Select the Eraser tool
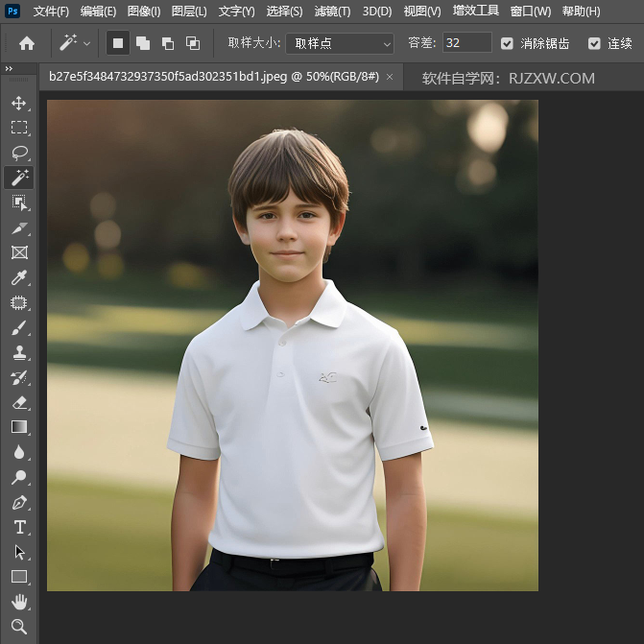Screen dimensions: 644x644 click(x=19, y=403)
